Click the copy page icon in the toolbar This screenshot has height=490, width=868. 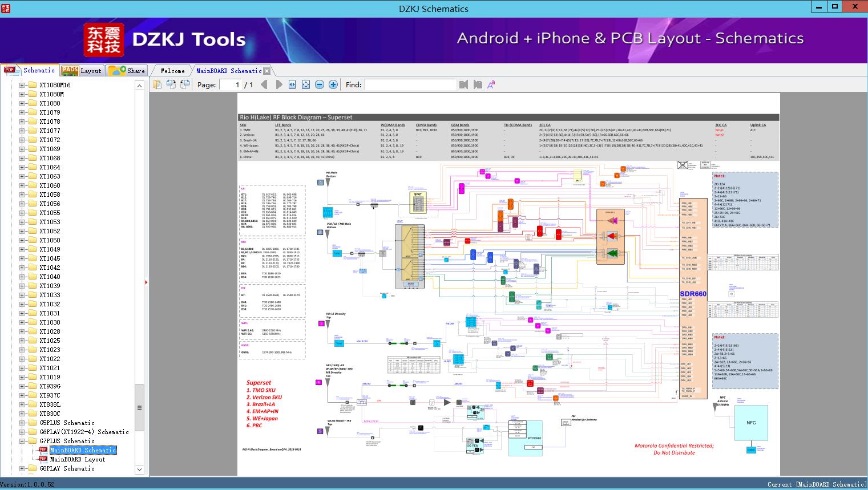(x=157, y=84)
